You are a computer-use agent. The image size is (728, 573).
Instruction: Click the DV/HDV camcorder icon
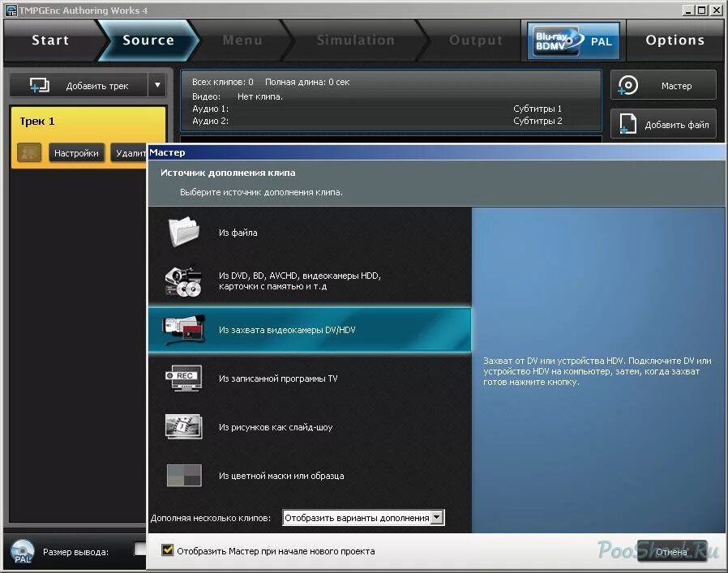184,329
